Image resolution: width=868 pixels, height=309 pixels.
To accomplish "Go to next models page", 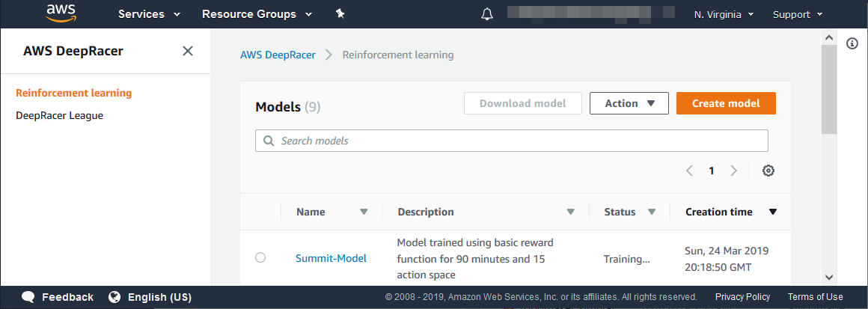I will point(733,171).
